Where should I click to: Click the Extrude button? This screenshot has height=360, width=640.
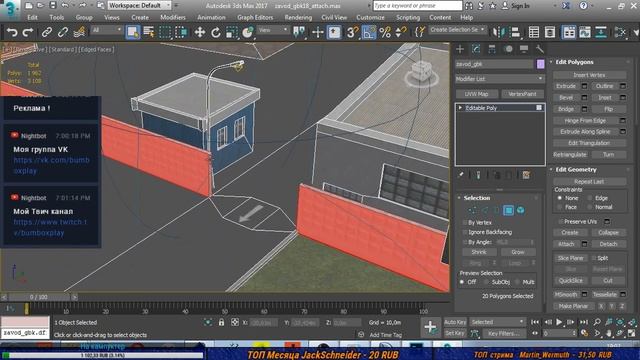(x=566, y=86)
